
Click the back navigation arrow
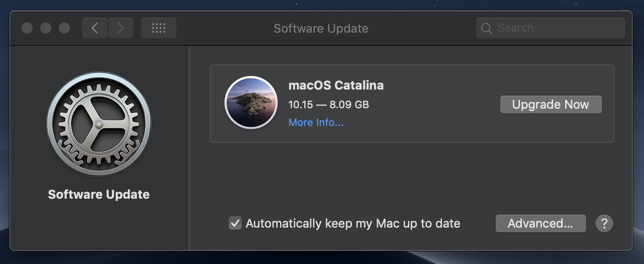(95, 28)
